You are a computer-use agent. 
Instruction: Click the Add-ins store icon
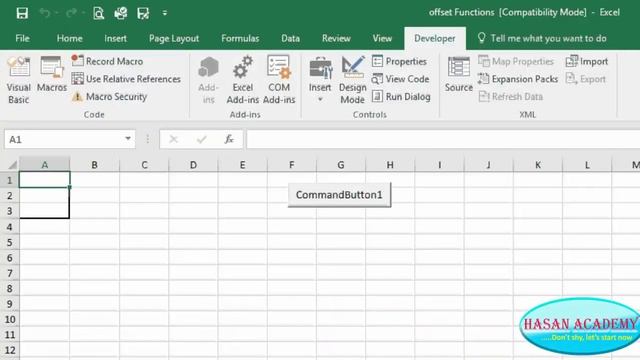209,80
